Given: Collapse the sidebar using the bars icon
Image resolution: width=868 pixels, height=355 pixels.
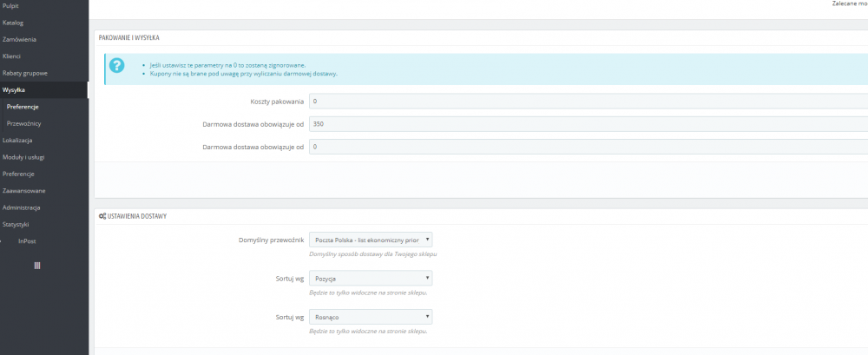Looking at the screenshot, I should coord(37,264).
